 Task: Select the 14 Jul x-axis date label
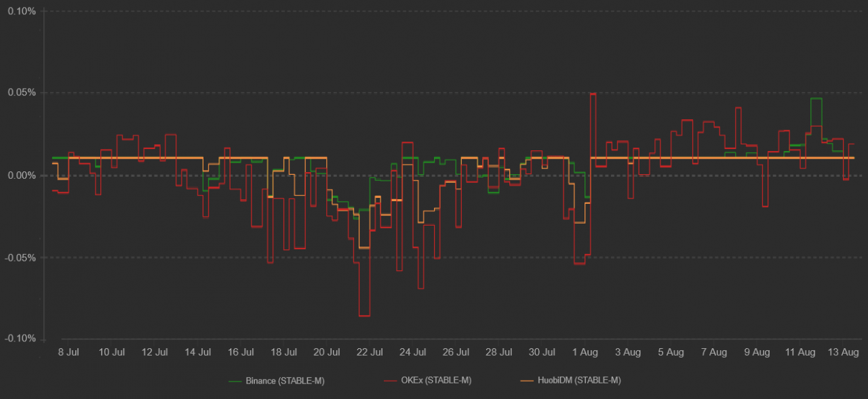point(198,352)
